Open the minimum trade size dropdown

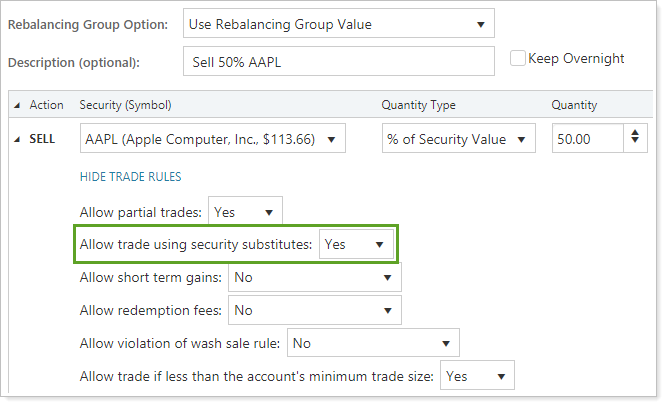[478, 376]
